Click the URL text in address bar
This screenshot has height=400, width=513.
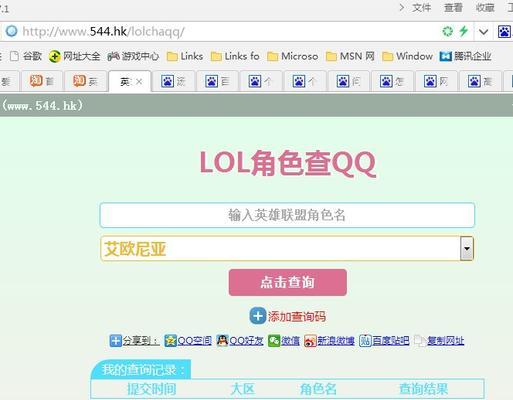click(x=103, y=32)
